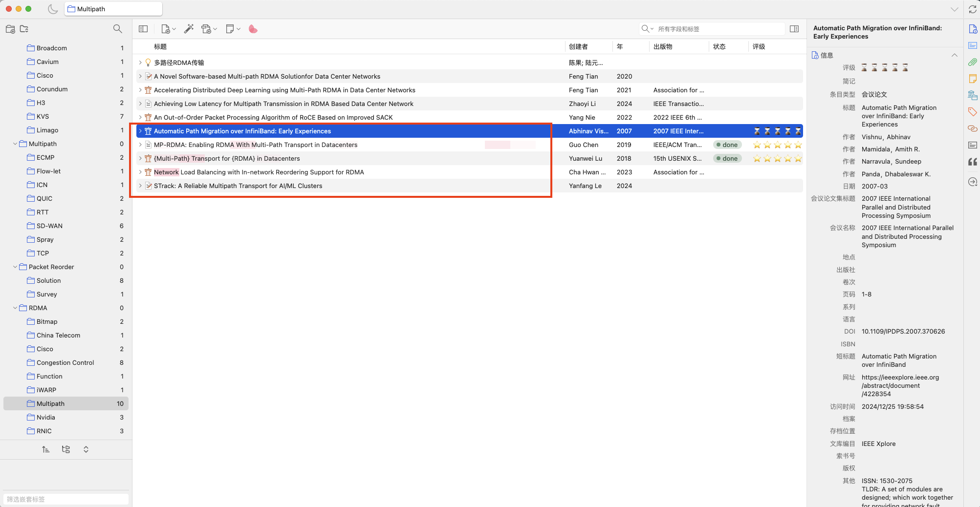Open the tabs list chevron menu

[954, 9]
